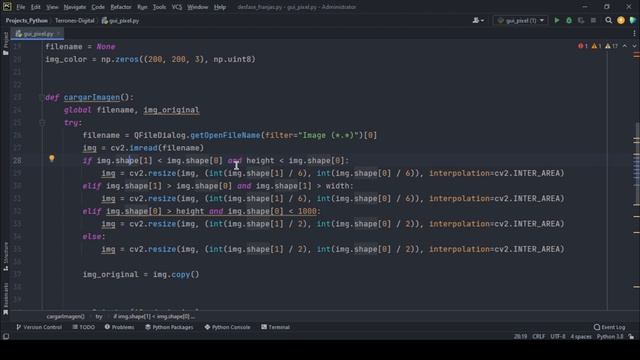Click the weak warning indicator showing 17
The image size is (640, 360).
pos(611,46)
